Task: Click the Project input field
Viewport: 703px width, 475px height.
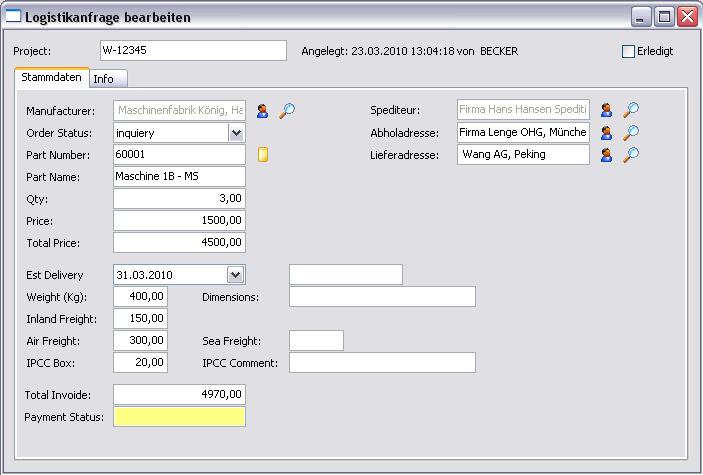Action: (x=192, y=51)
